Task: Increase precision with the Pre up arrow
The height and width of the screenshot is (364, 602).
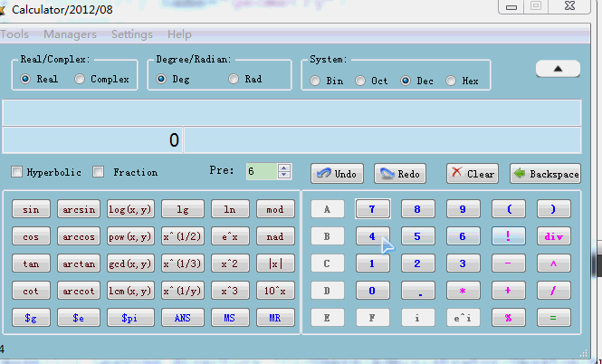Action: (284, 168)
